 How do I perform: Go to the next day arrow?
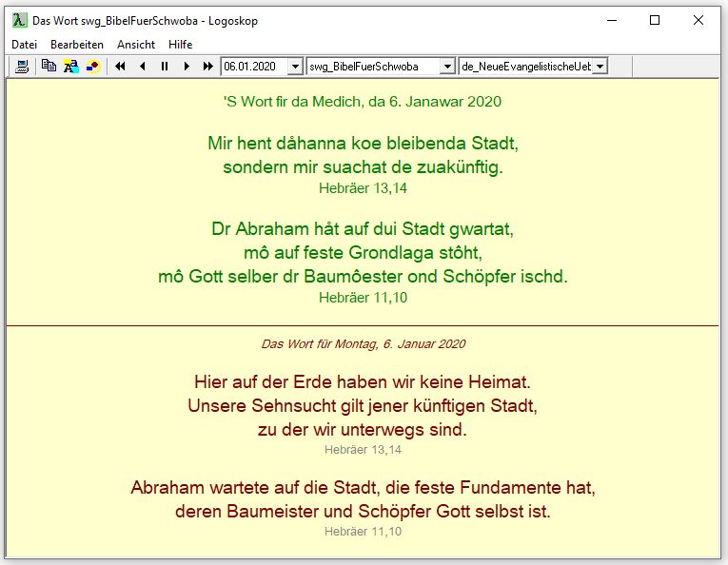point(187,67)
